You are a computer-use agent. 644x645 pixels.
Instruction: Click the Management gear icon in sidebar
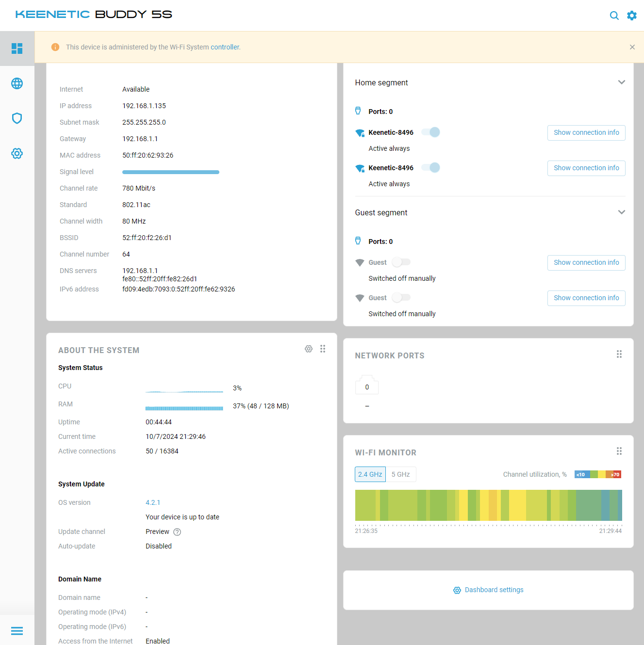click(17, 153)
